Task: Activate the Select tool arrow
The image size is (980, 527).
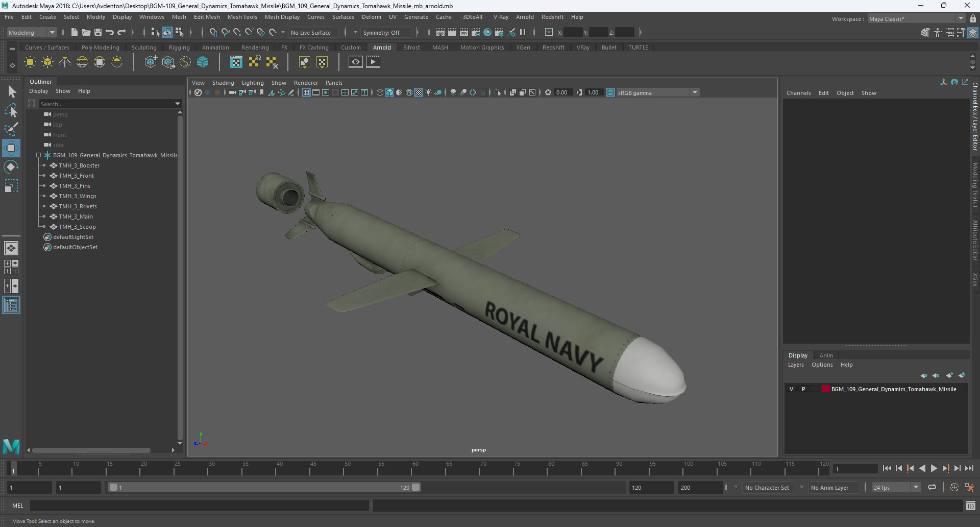Action: pos(11,92)
